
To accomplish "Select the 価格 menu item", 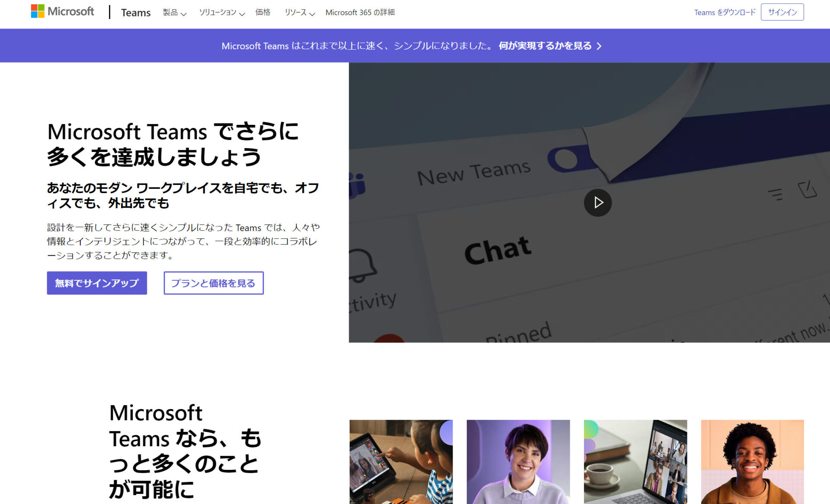I will pyautogui.click(x=262, y=13).
